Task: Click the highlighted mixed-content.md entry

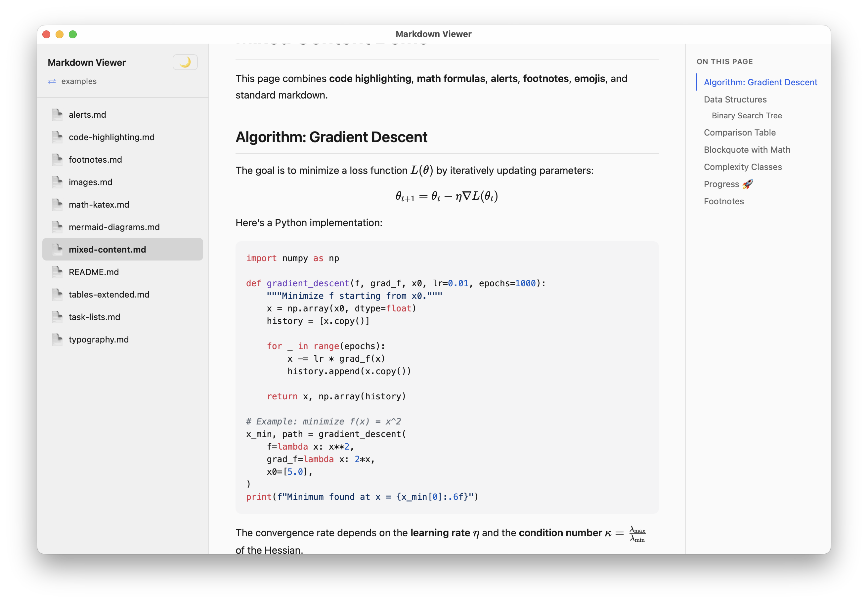Action: click(x=107, y=249)
